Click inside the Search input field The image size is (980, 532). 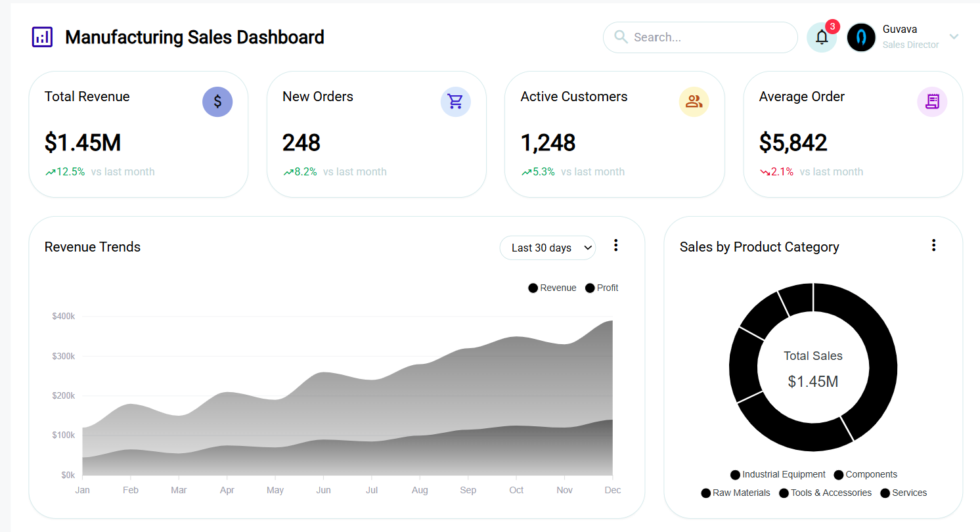click(700, 37)
